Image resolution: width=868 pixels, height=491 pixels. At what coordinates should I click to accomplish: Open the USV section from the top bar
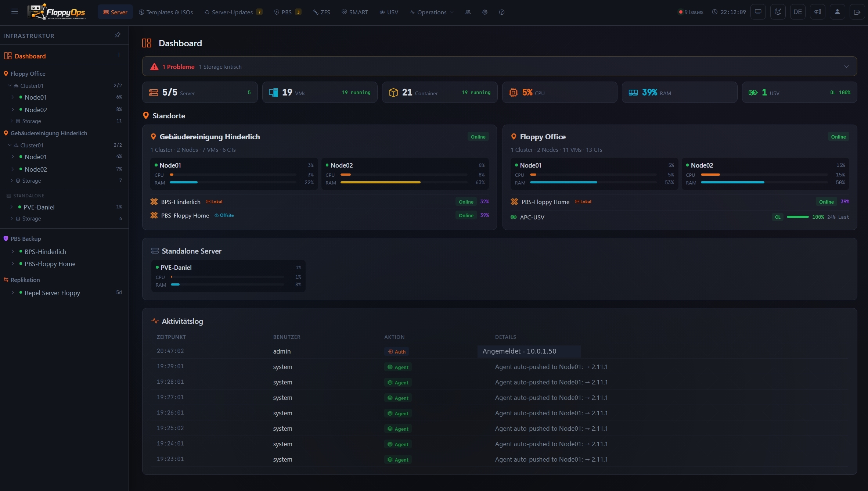coord(389,12)
